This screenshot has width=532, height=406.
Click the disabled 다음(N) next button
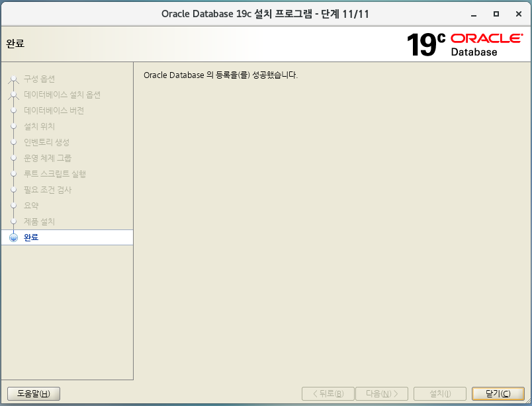coord(382,393)
